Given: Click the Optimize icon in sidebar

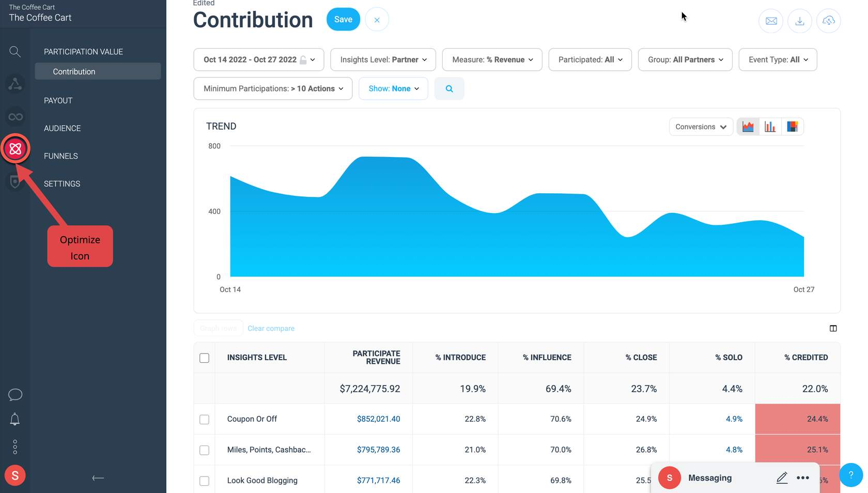Looking at the screenshot, I should tap(16, 149).
